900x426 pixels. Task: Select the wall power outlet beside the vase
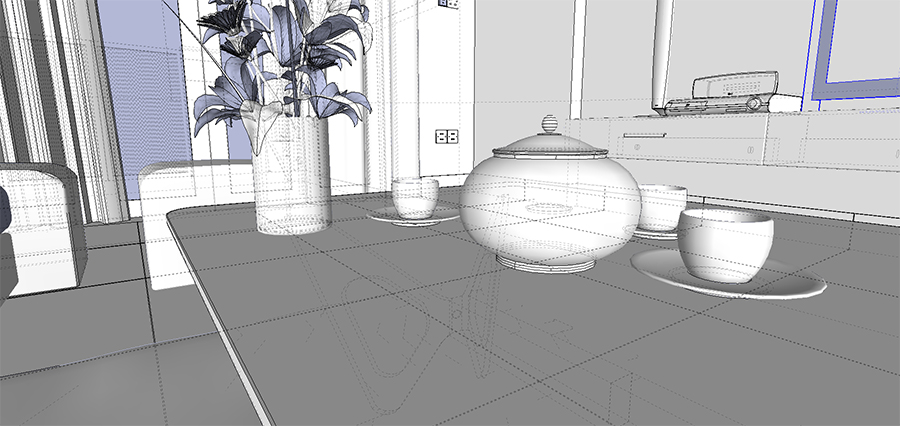click(447, 137)
